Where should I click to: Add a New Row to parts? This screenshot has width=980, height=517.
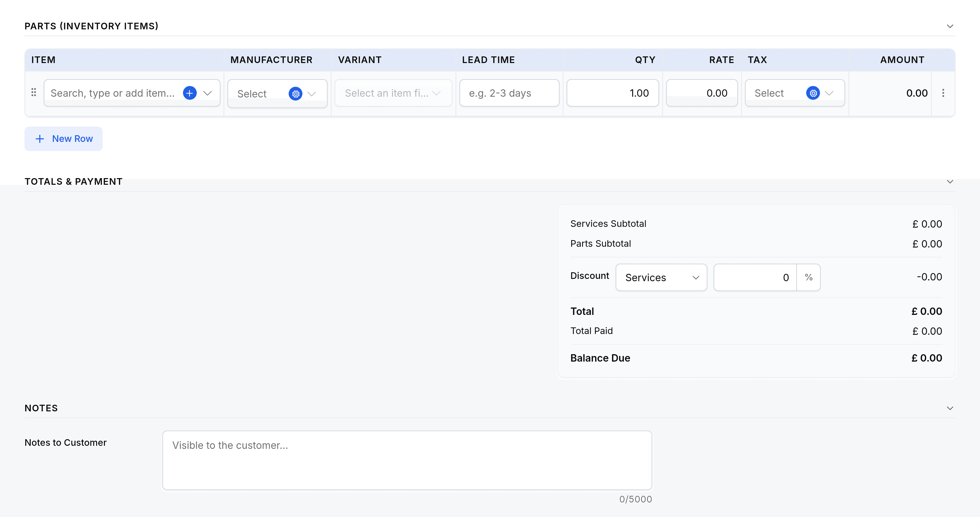coord(64,139)
